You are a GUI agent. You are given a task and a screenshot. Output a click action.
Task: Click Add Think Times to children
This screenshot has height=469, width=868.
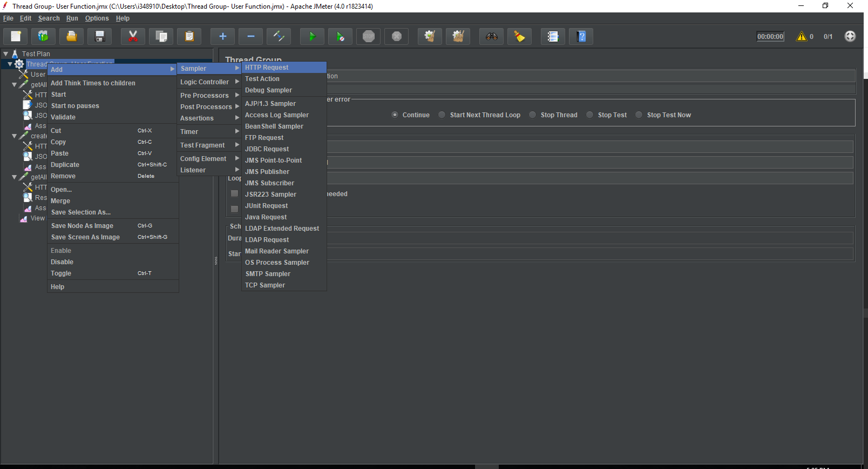tap(113, 83)
